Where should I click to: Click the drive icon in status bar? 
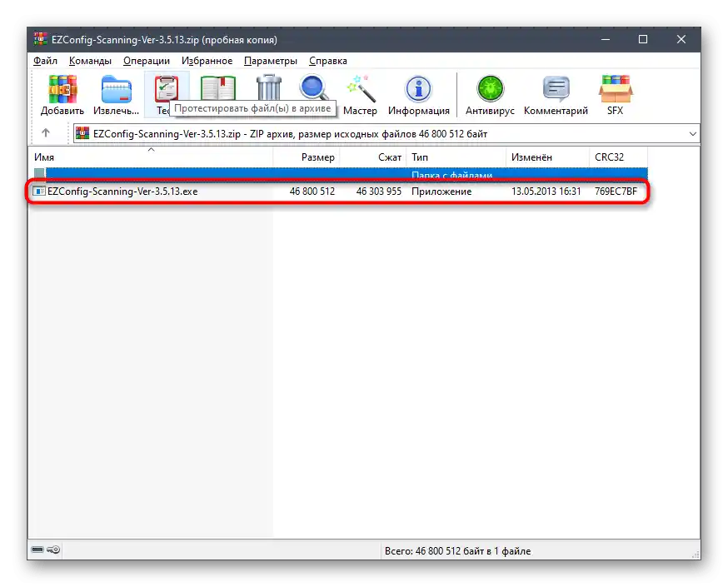point(37,550)
